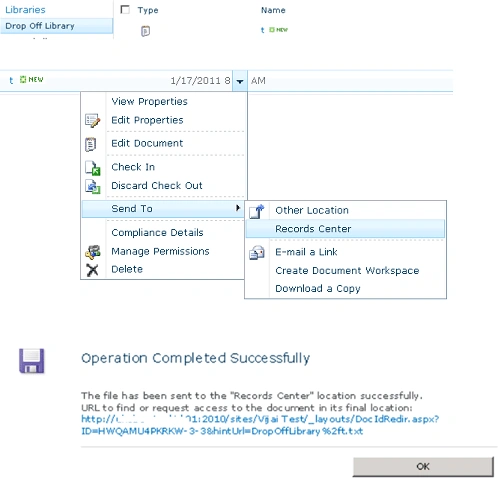Toggle the select-all checkbox beside Type

pos(125,9)
